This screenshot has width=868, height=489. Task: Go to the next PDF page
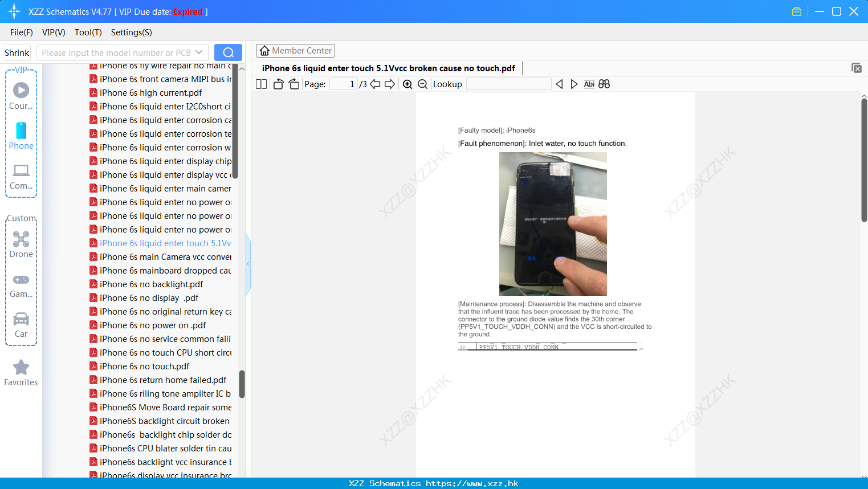[x=390, y=84]
